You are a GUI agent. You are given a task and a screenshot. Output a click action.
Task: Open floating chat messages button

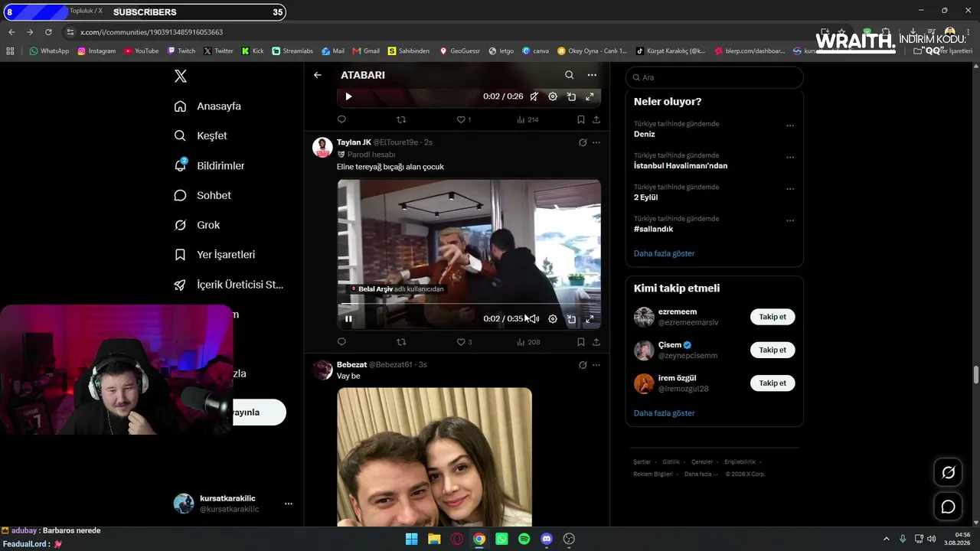click(x=948, y=507)
